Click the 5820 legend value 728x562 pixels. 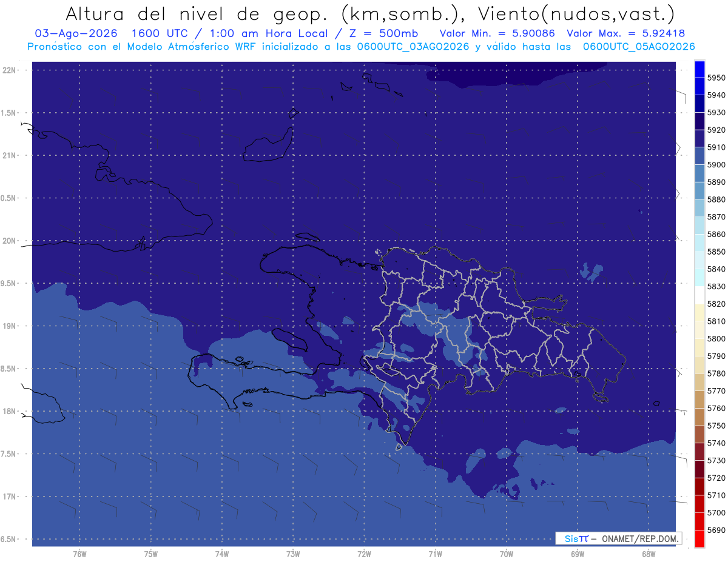(716, 304)
